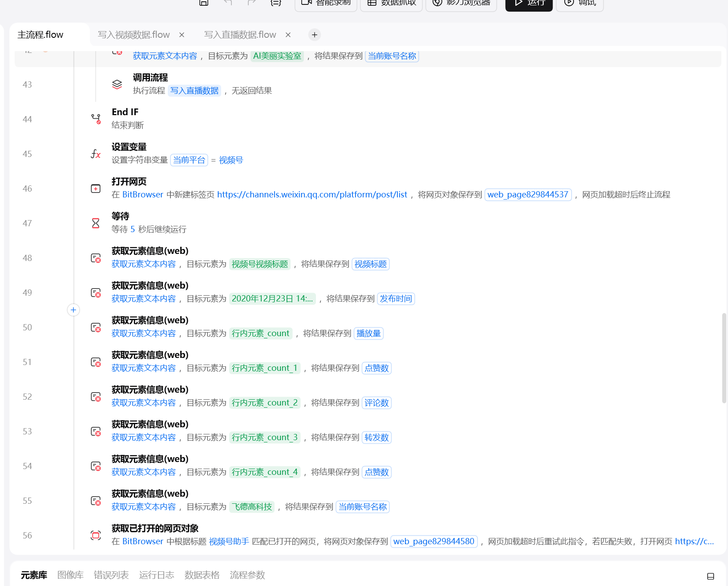
Task: Open the 数据抓取 data scraping tool
Action: tap(391, 3)
